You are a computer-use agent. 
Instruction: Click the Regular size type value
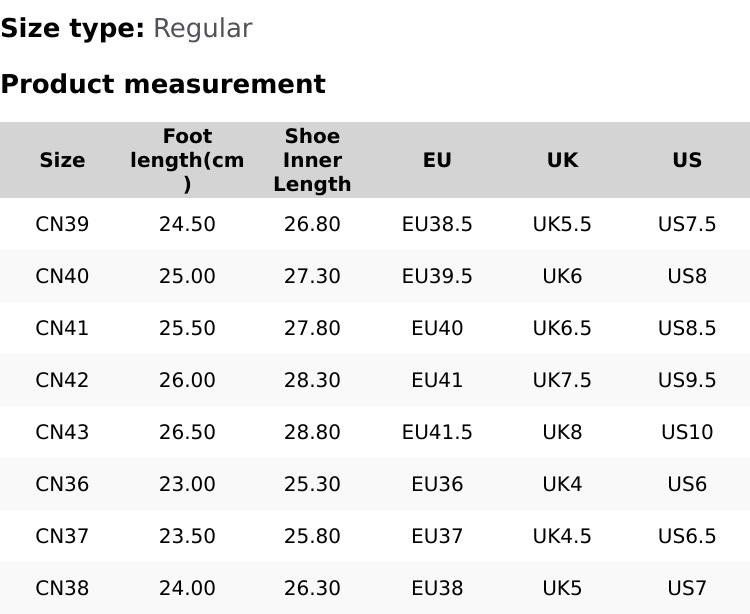pos(202,29)
